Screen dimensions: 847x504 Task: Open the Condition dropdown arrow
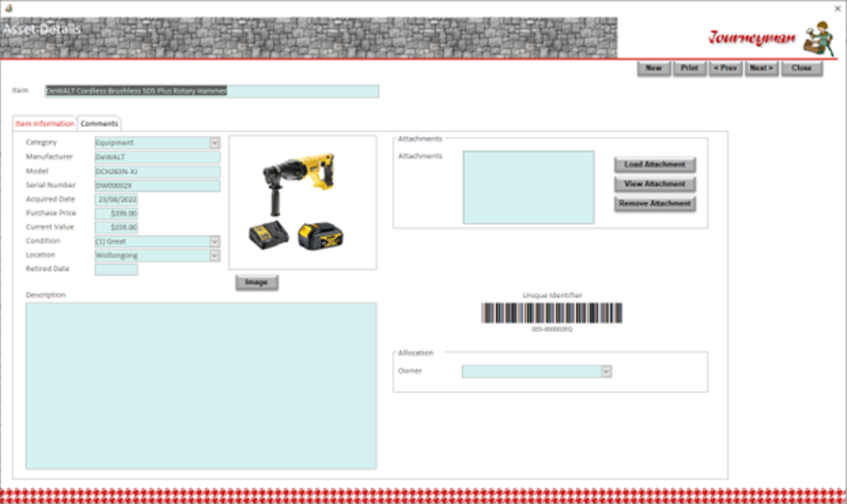click(x=215, y=242)
